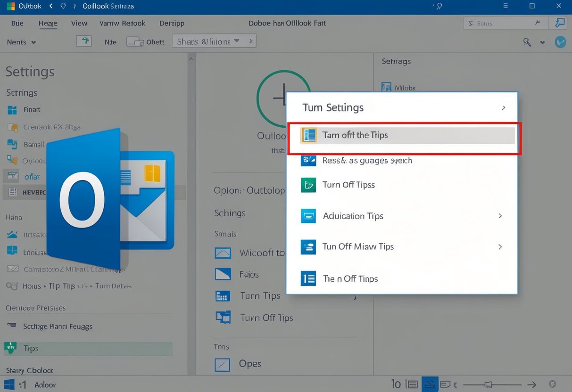This screenshot has height=392, width=572.
Task: Switch to the 'View' ribbon tab
Action: coord(79,23)
